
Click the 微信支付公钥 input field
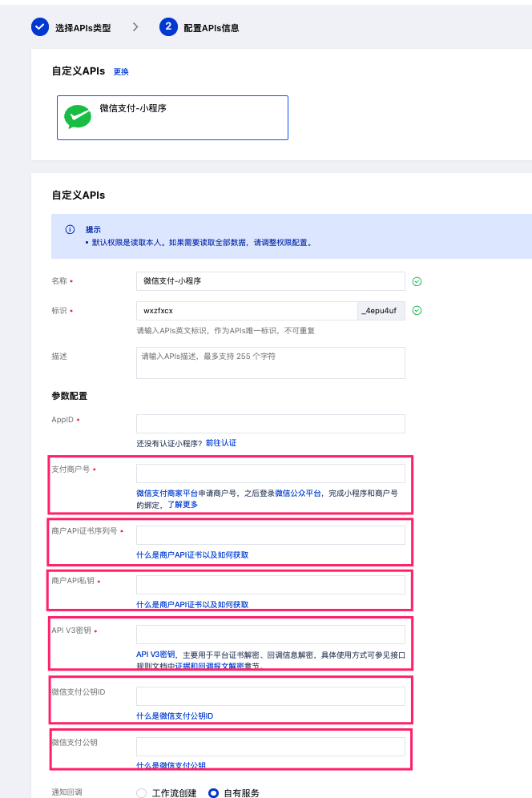point(270,747)
